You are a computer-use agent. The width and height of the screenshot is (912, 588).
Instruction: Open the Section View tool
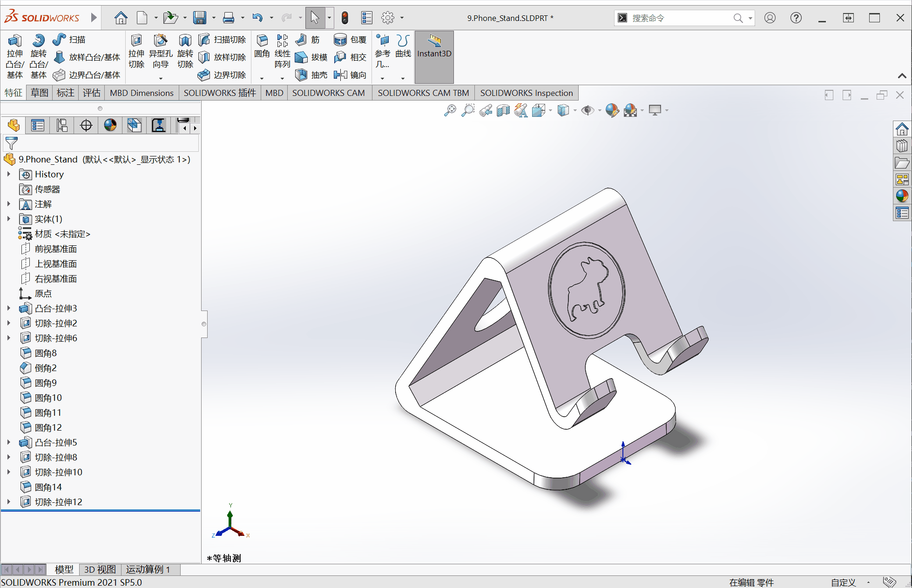coord(503,111)
